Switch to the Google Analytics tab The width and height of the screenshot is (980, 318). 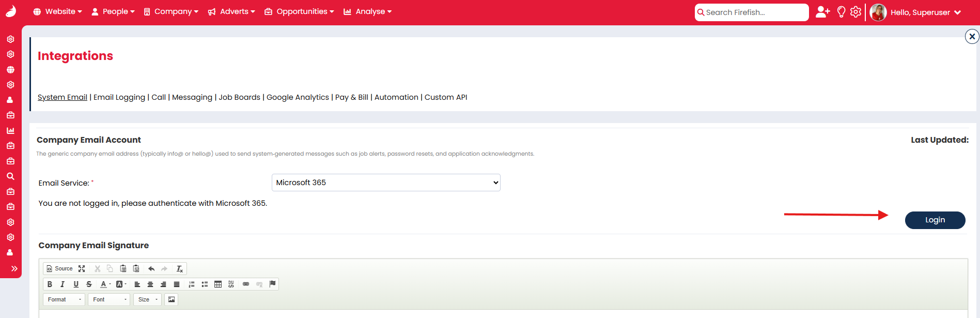[298, 97]
